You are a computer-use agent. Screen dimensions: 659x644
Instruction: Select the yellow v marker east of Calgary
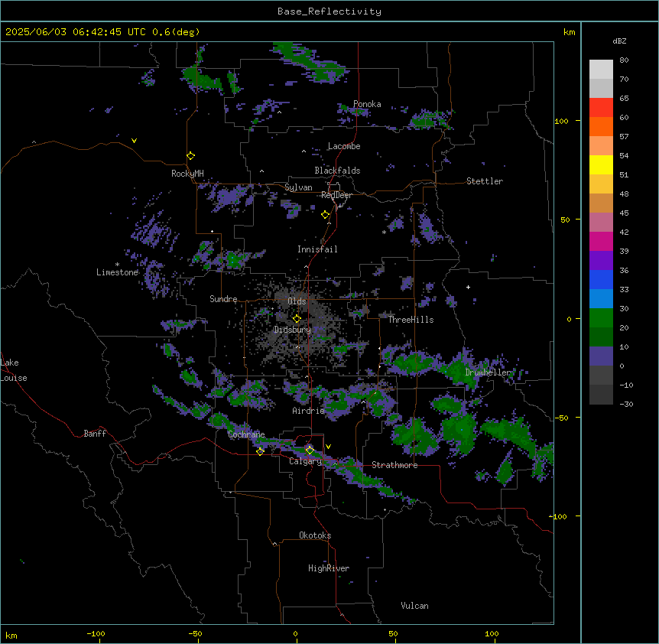pyautogui.click(x=328, y=447)
